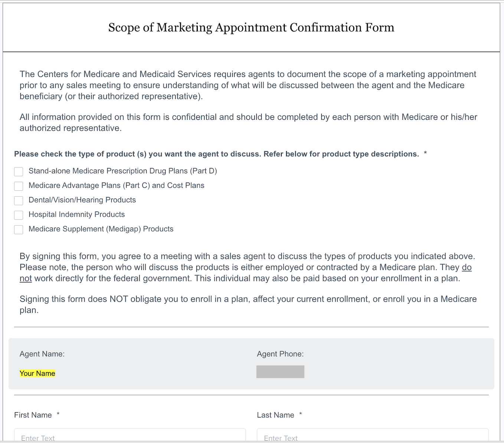Click the "First Name" field label
The image size is (504, 443).
[x=33, y=415]
